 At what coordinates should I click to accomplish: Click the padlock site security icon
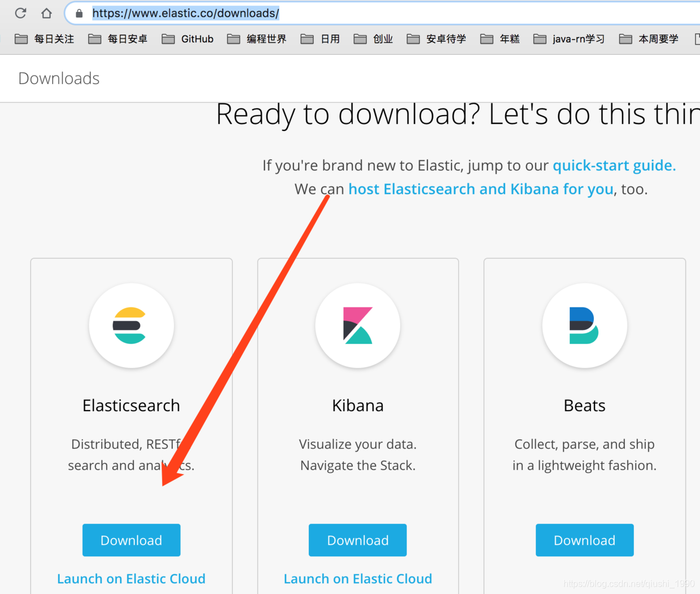tap(79, 13)
